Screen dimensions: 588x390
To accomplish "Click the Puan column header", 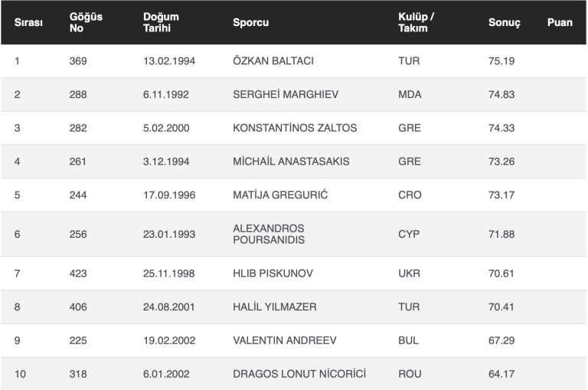I will [560, 23].
